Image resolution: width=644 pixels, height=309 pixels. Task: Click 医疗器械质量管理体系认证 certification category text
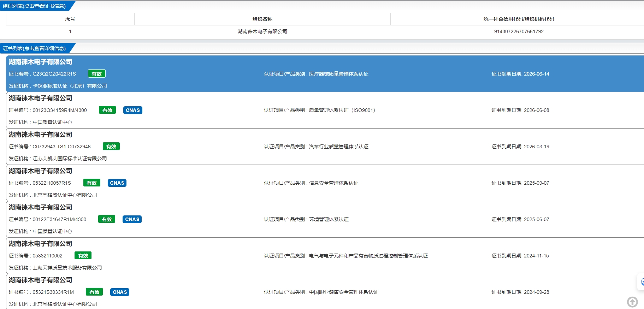click(x=339, y=74)
